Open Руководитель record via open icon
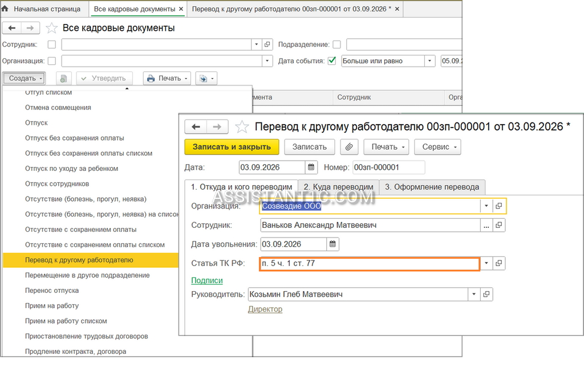Viewport: 584px width, 392px height. [x=486, y=295]
